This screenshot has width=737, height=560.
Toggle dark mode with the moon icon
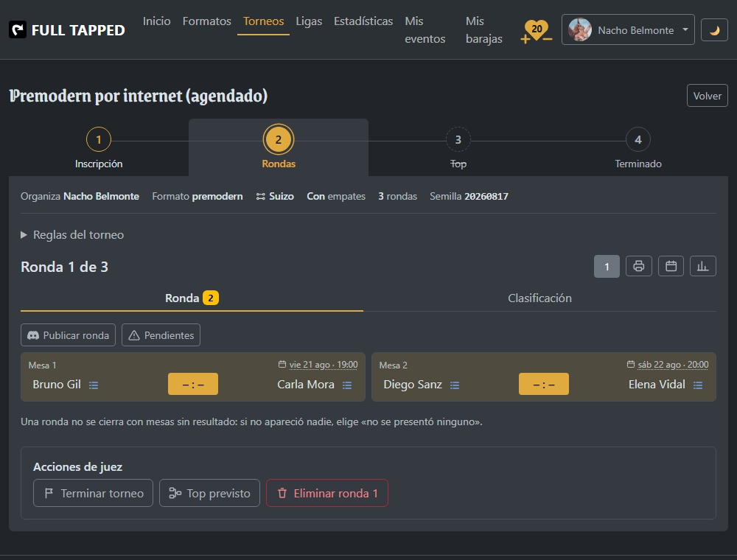click(714, 30)
